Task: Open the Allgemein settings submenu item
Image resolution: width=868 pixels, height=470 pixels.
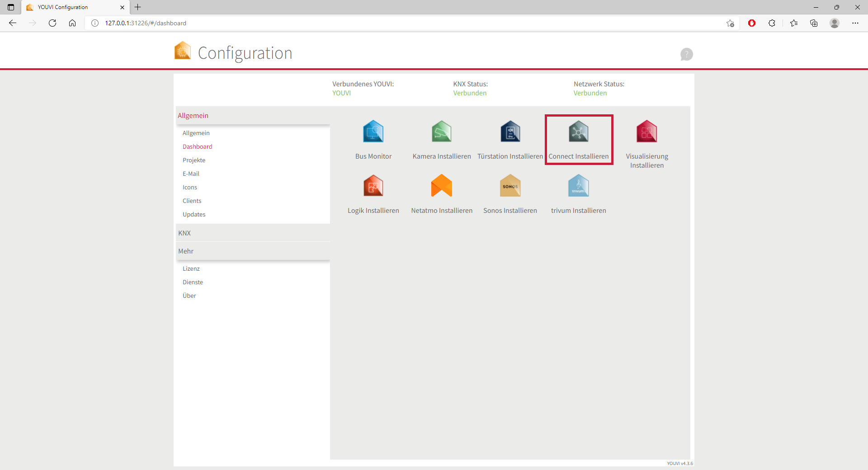Action: pyautogui.click(x=196, y=133)
